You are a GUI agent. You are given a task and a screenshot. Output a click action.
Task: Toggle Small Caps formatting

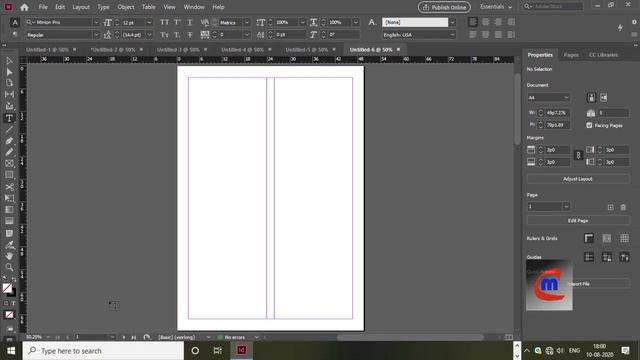[x=164, y=35]
